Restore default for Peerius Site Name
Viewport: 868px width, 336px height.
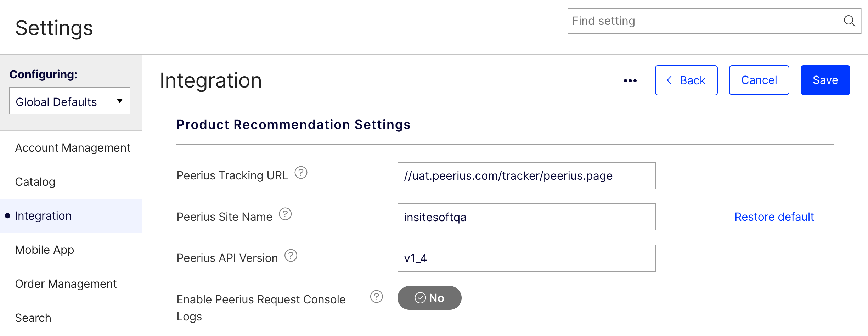coord(774,217)
